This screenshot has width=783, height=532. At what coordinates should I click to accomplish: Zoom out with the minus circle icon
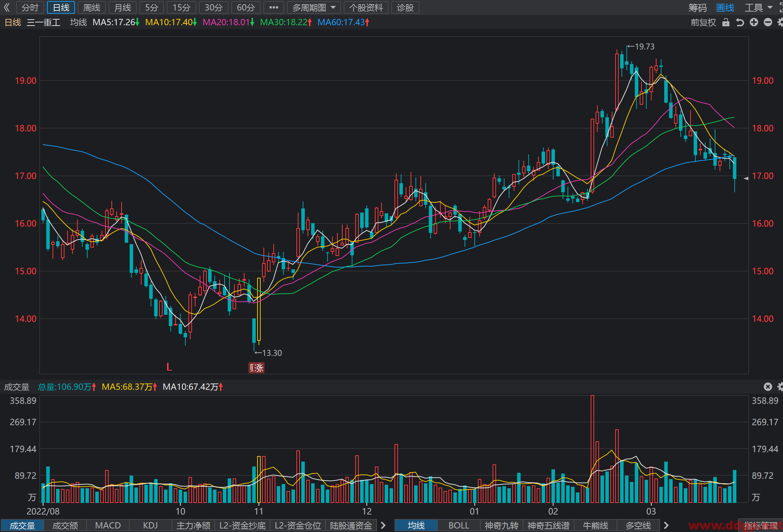[768, 22]
